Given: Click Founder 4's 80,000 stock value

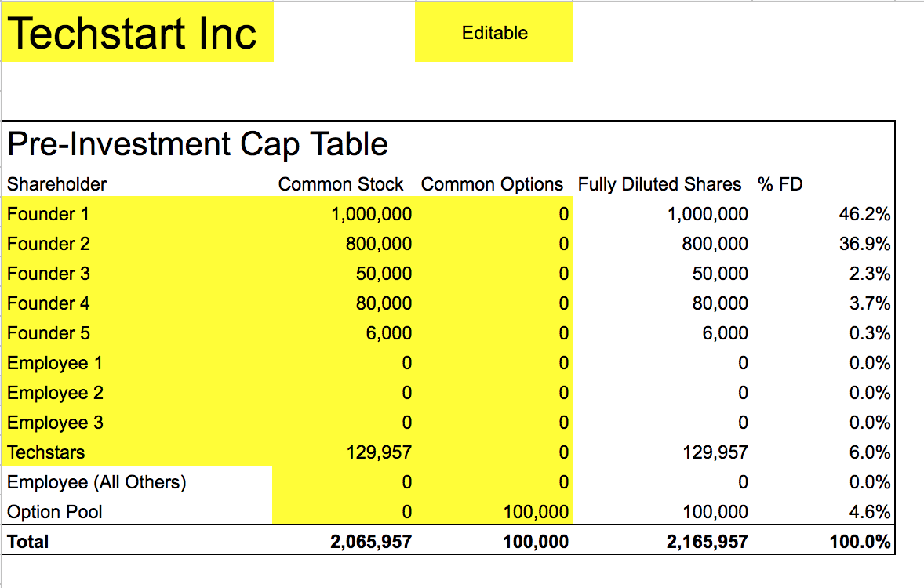Looking at the screenshot, I should click(x=382, y=303).
